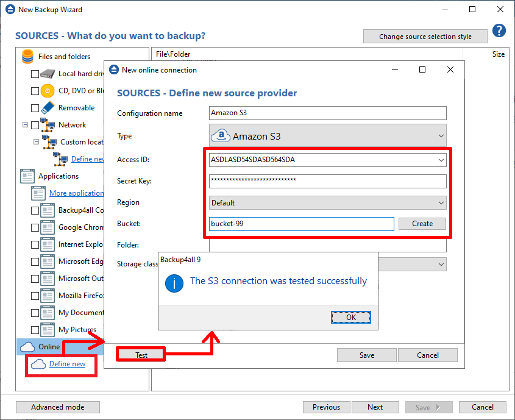Click the My Pictures plugin icon

pos(48,330)
